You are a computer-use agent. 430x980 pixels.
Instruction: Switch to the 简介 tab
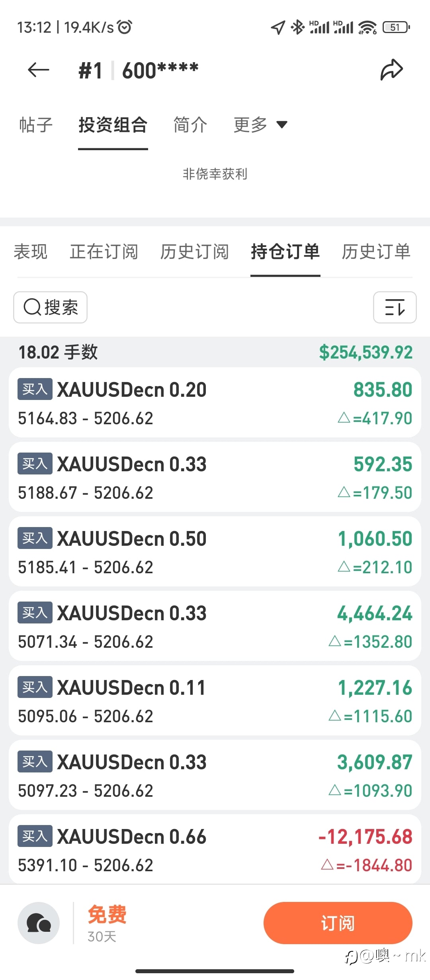(190, 125)
